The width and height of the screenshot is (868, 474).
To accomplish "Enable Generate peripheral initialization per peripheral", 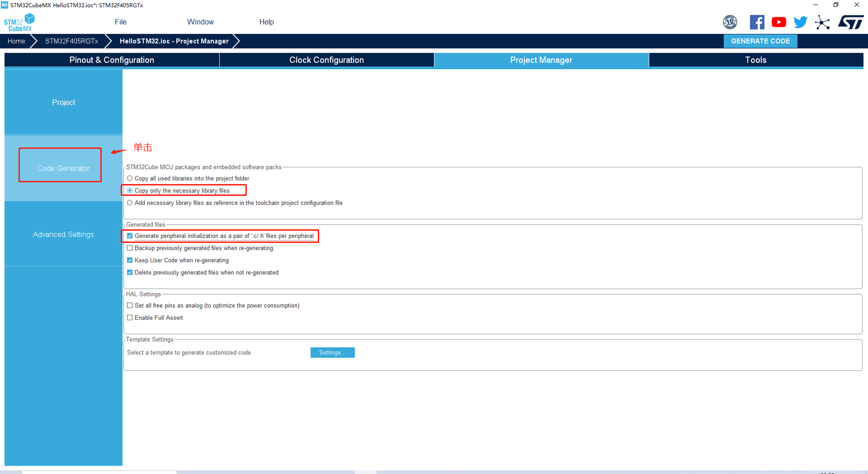I will pos(129,236).
